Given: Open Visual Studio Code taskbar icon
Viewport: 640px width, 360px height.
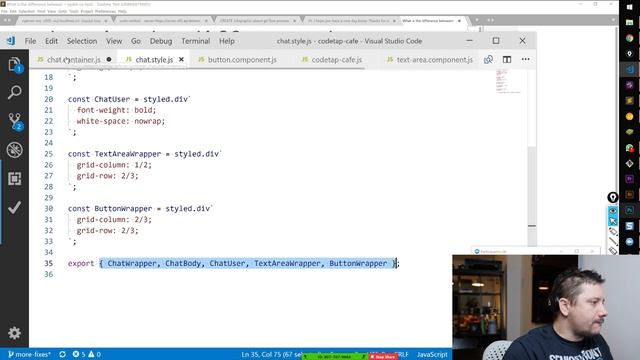Looking at the screenshot, I should (629, 69).
